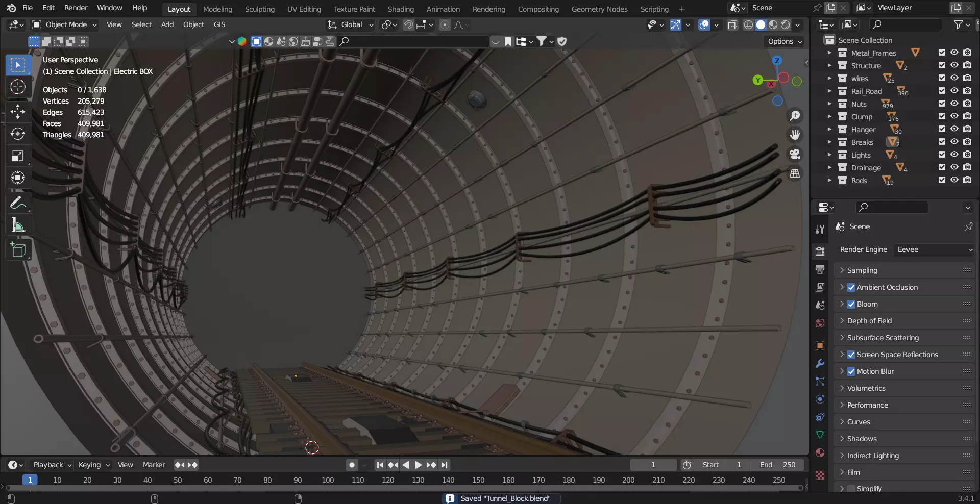Open the viewport Options dropdown
This screenshot has height=504, width=980.
click(785, 41)
